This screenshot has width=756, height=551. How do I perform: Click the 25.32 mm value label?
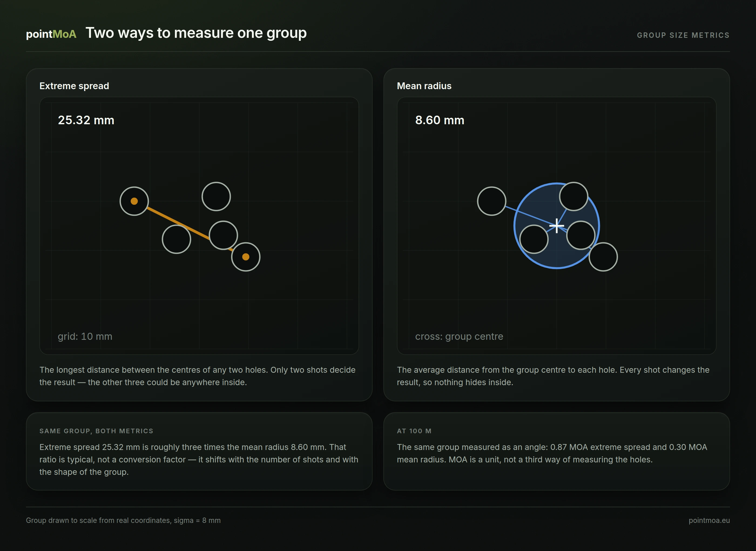(86, 120)
